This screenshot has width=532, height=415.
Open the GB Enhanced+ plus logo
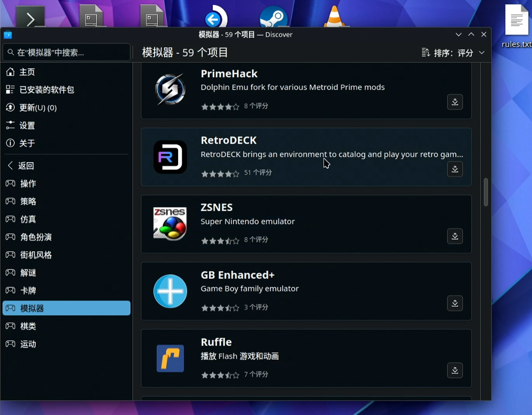click(170, 291)
